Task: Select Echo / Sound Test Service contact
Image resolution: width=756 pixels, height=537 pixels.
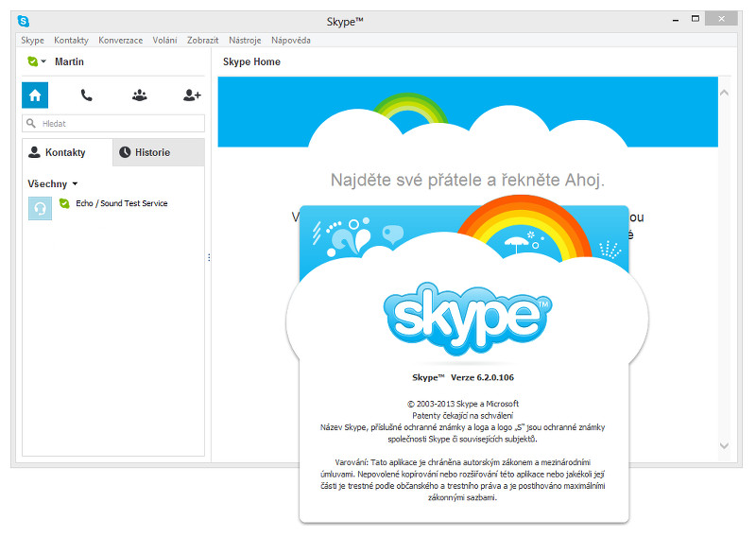Action: tap(113, 208)
